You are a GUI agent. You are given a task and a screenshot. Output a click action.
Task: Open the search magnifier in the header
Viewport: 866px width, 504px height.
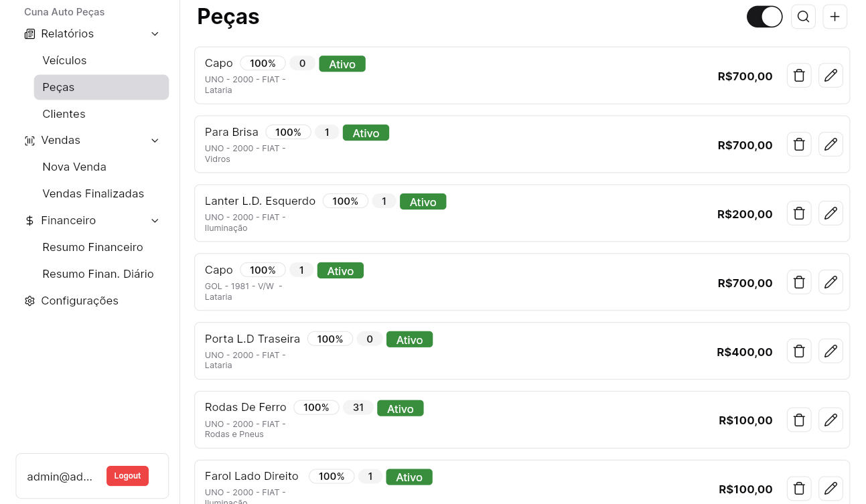[803, 17]
